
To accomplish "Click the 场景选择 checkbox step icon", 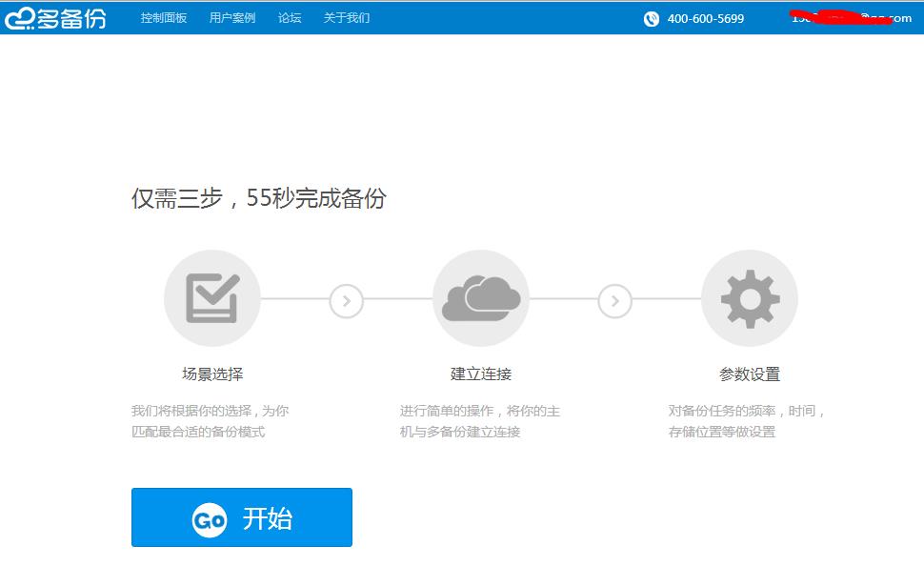I will point(212,298).
